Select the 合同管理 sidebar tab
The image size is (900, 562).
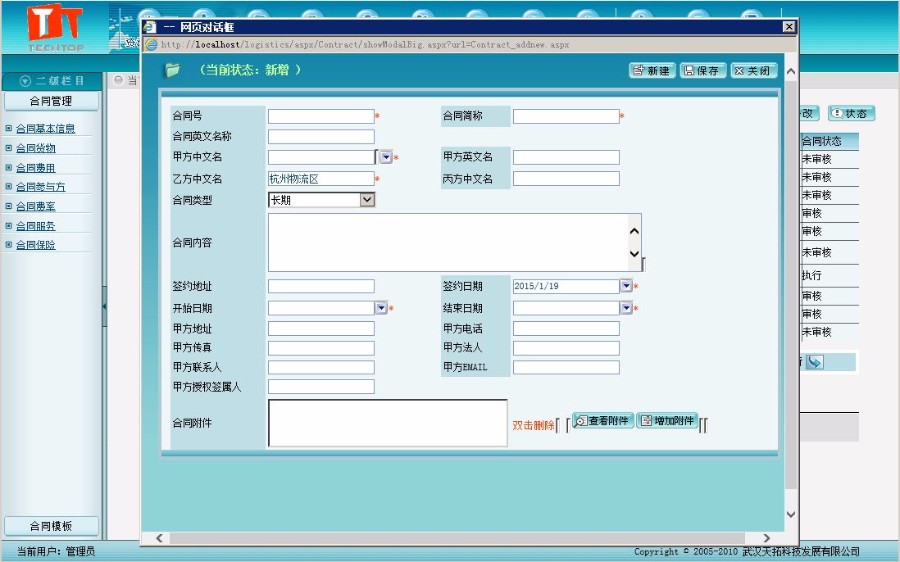click(51, 101)
